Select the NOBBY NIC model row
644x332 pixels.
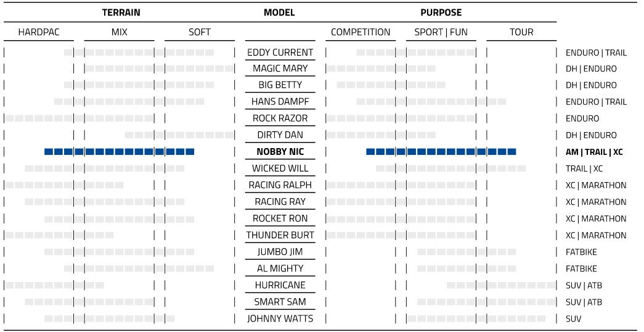(280, 152)
